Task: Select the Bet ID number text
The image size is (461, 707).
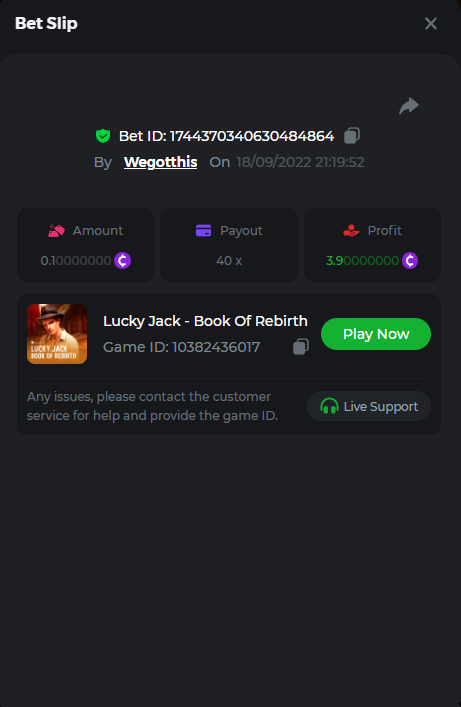Action: coord(252,136)
